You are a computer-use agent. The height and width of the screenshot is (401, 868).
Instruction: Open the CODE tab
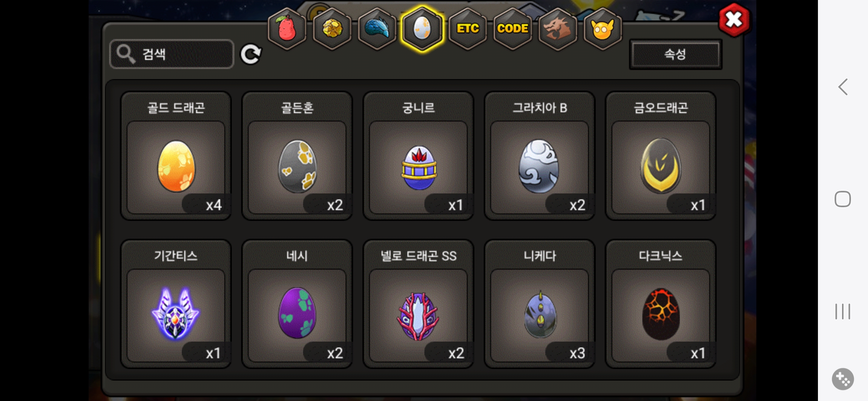[x=513, y=29]
